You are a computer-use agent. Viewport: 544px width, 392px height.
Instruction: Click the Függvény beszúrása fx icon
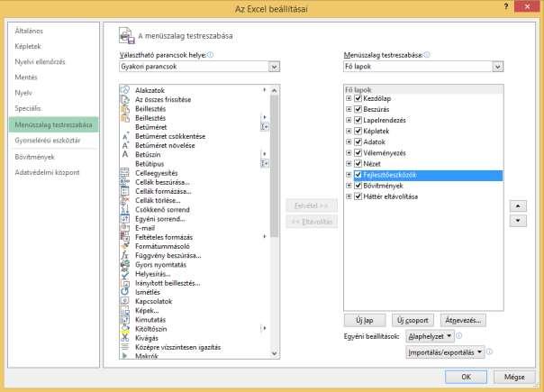(x=124, y=255)
